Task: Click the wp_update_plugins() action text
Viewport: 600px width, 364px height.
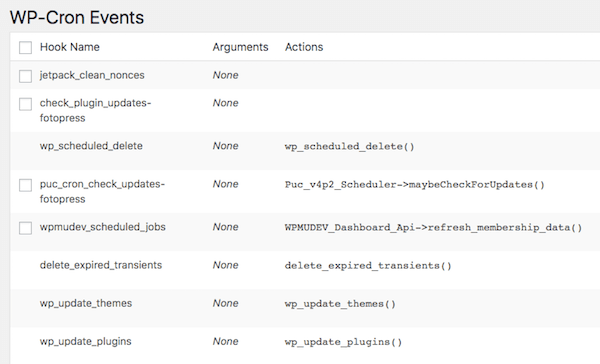Action: coord(343,342)
